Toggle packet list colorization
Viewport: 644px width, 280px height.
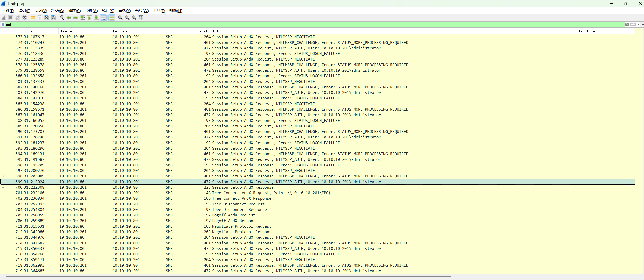click(112, 18)
